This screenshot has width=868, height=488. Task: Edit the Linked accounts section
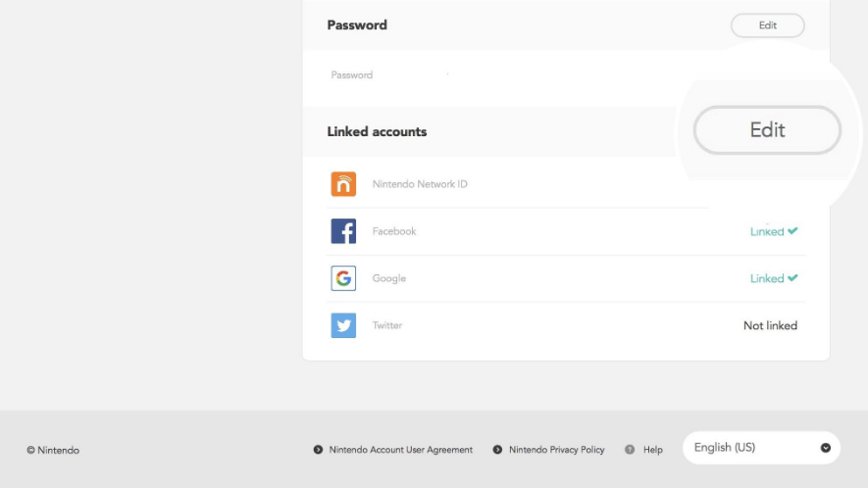767,130
